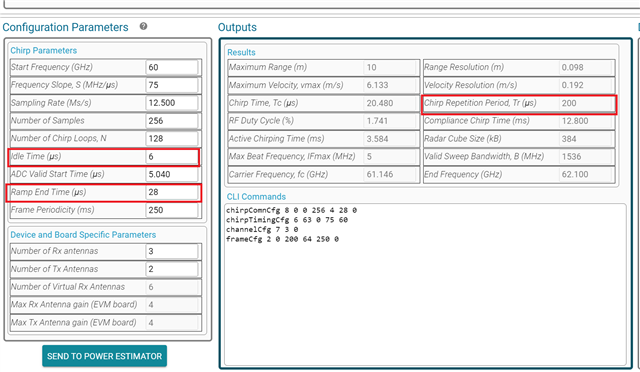The height and width of the screenshot is (372, 640).
Task: Click the Radar Cube Size value 384
Action: [585, 139]
